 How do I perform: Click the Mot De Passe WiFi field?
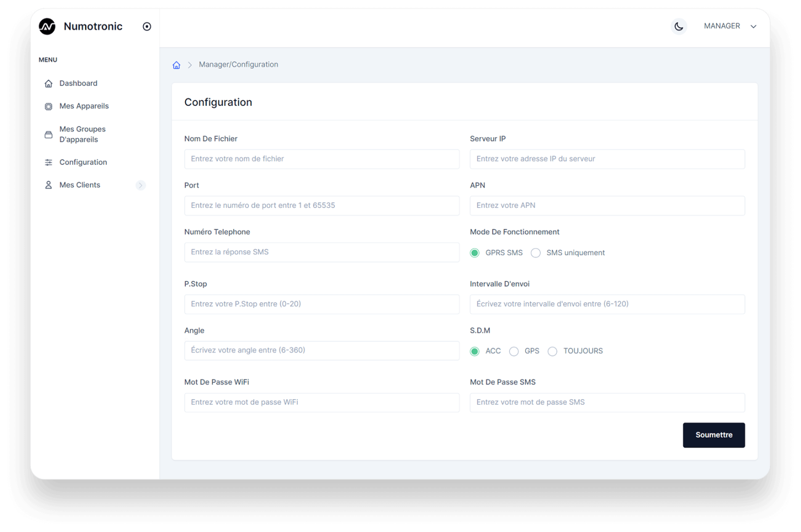pyautogui.click(x=322, y=402)
